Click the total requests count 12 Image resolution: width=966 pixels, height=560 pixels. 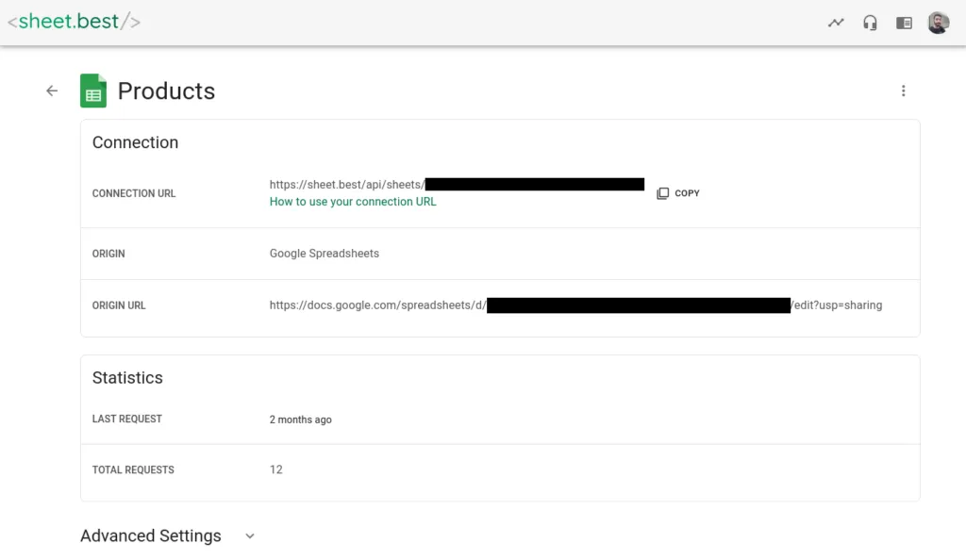coord(276,469)
